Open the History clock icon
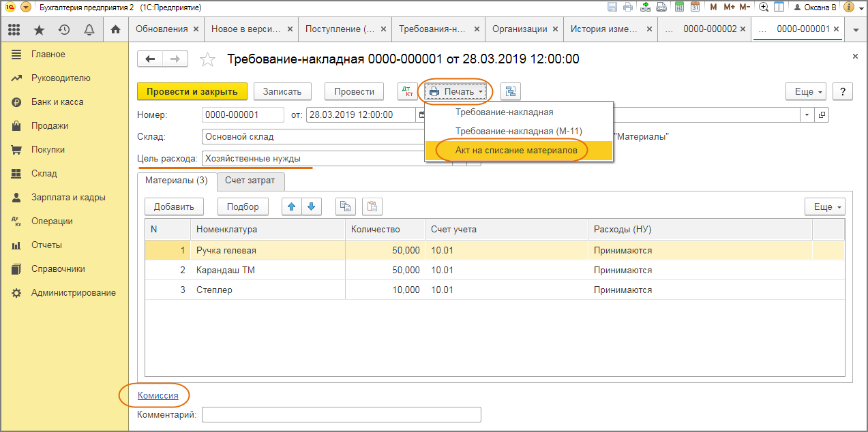 click(x=64, y=29)
